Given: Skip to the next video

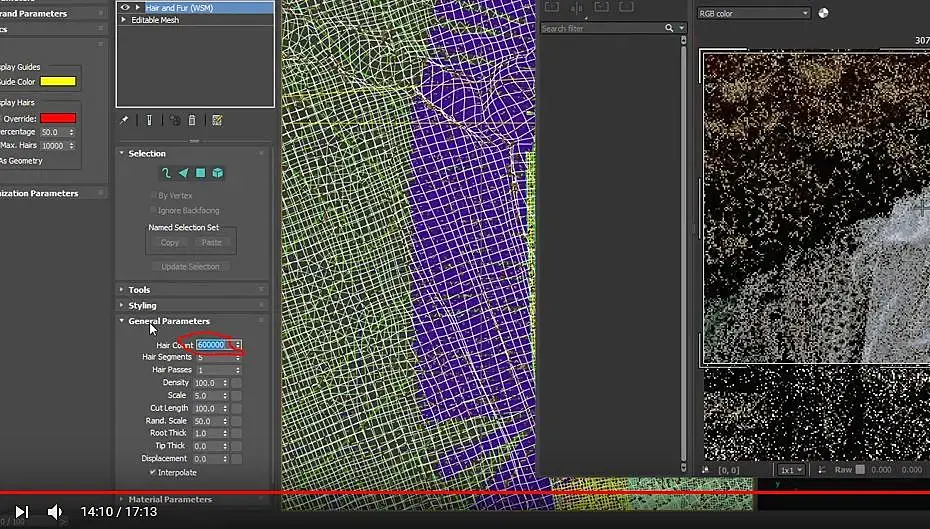Looking at the screenshot, I should click(x=21, y=512).
